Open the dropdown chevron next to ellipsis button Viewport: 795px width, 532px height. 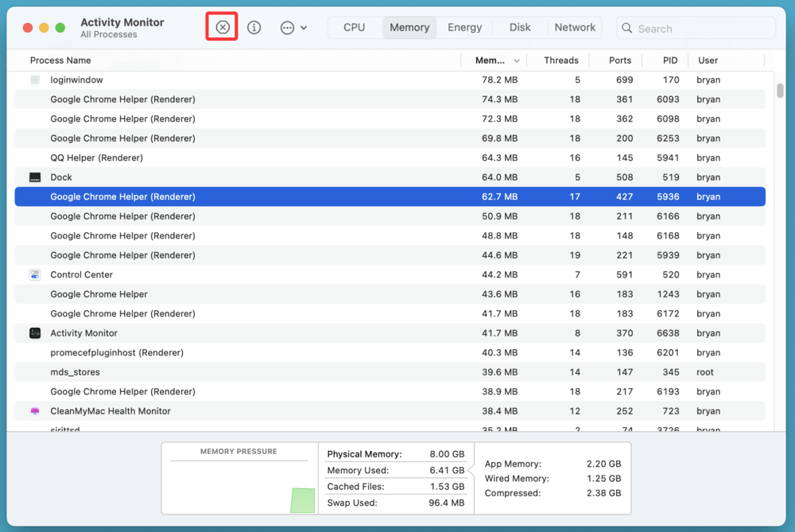[x=303, y=26]
